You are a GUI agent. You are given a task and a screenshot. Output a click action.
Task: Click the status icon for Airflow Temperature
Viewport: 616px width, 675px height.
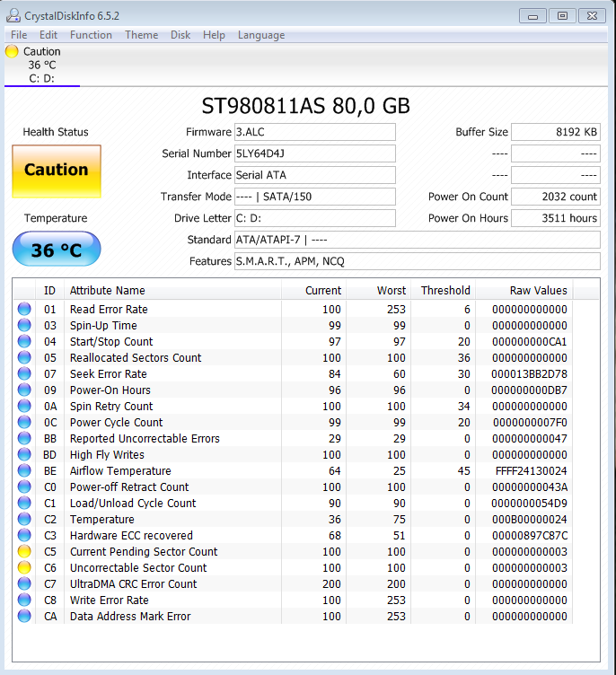(24, 470)
